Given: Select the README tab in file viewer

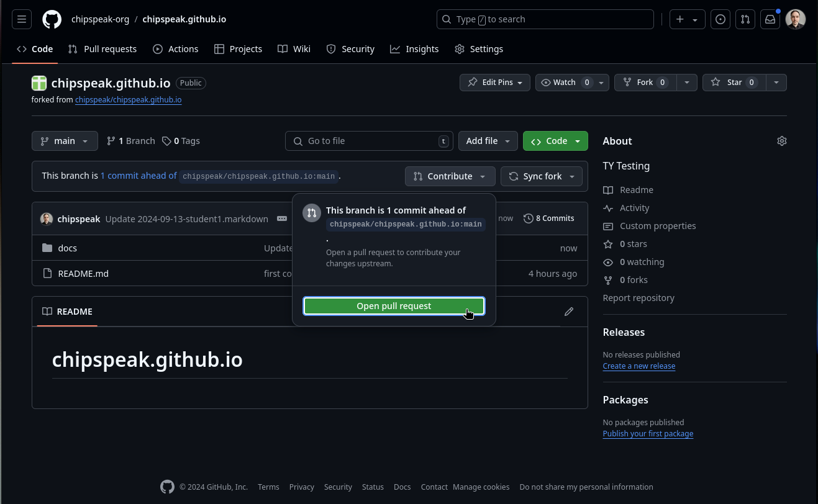Looking at the screenshot, I should pyautogui.click(x=67, y=312).
